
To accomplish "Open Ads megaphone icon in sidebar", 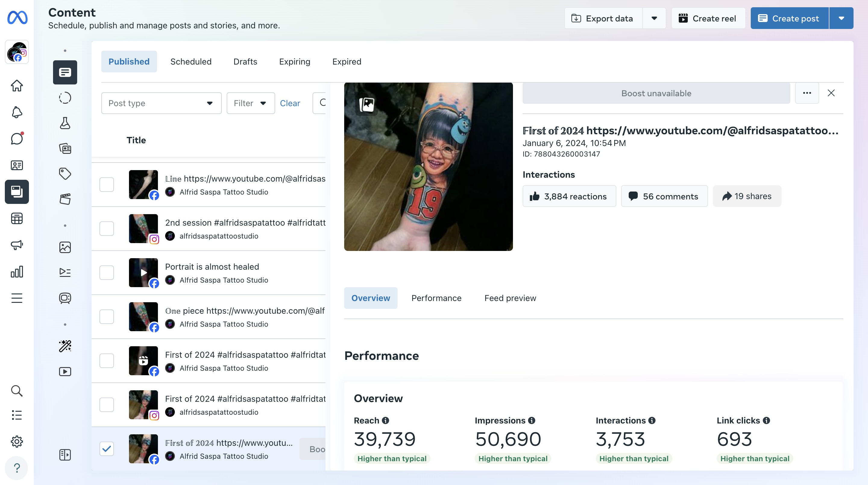I will 17,245.
